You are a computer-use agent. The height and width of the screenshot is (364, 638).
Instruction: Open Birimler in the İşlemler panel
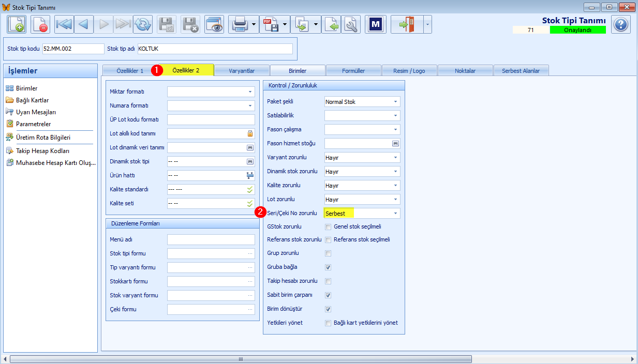[26, 88]
